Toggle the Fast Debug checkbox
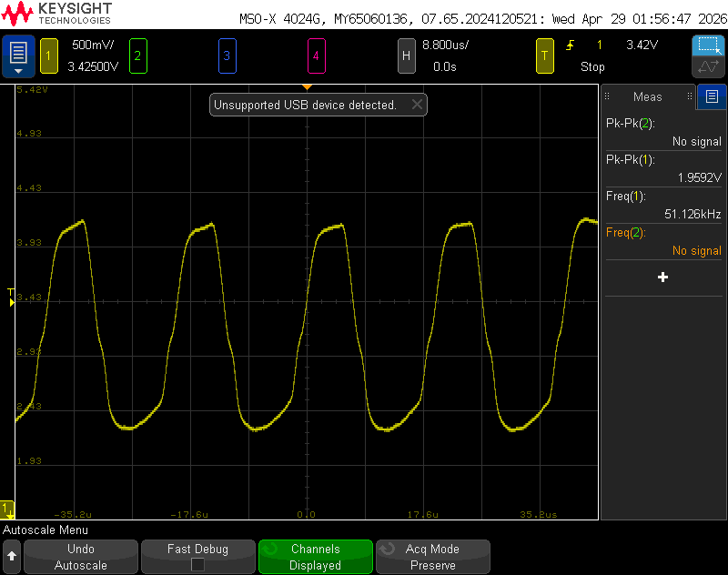This screenshot has height=575, width=728. [x=197, y=564]
